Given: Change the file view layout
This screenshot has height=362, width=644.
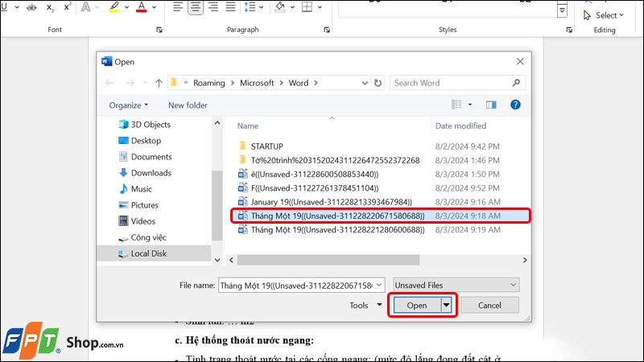Looking at the screenshot, I should click(x=456, y=105).
